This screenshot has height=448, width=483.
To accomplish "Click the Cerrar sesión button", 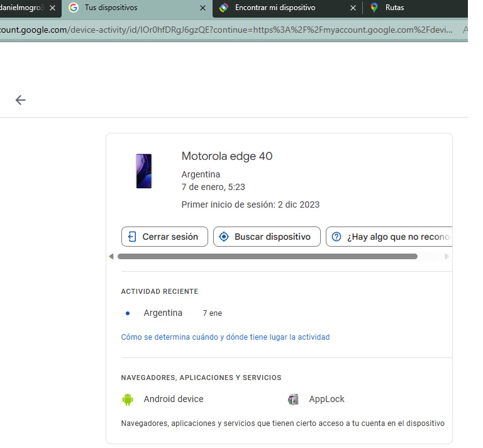I will point(165,237).
